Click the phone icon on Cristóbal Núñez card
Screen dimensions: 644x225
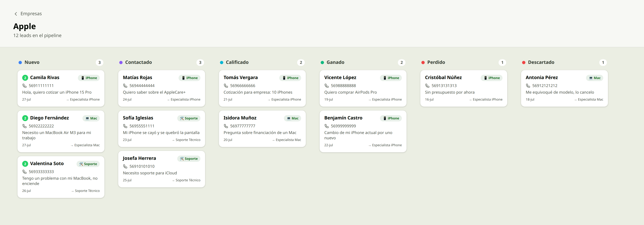pos(427,86)
